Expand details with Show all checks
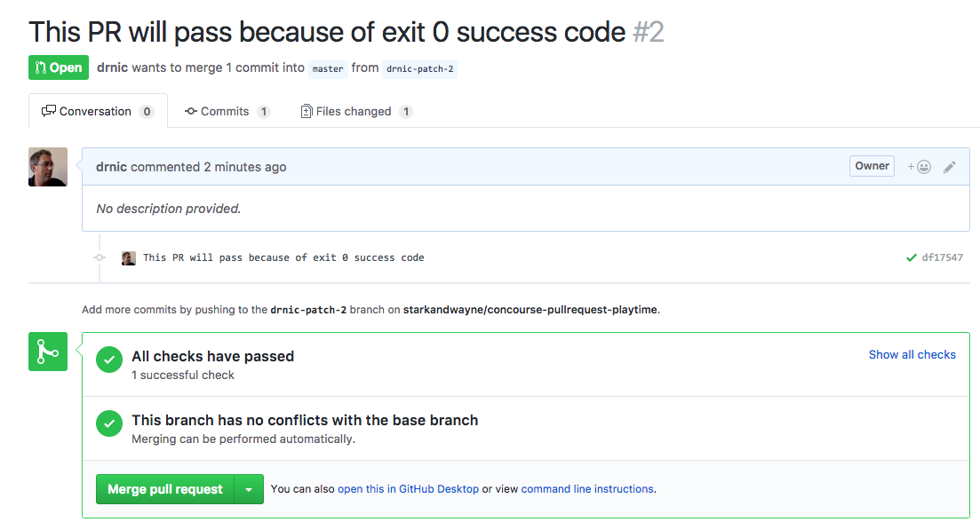 [x=912, y=354]
